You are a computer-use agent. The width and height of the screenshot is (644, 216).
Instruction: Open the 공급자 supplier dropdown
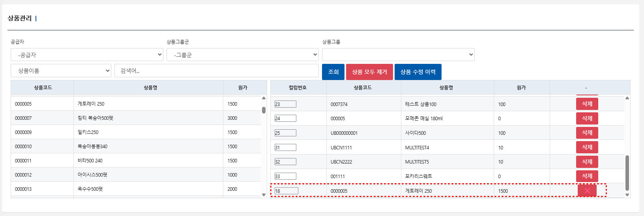(x=87, y=55)
